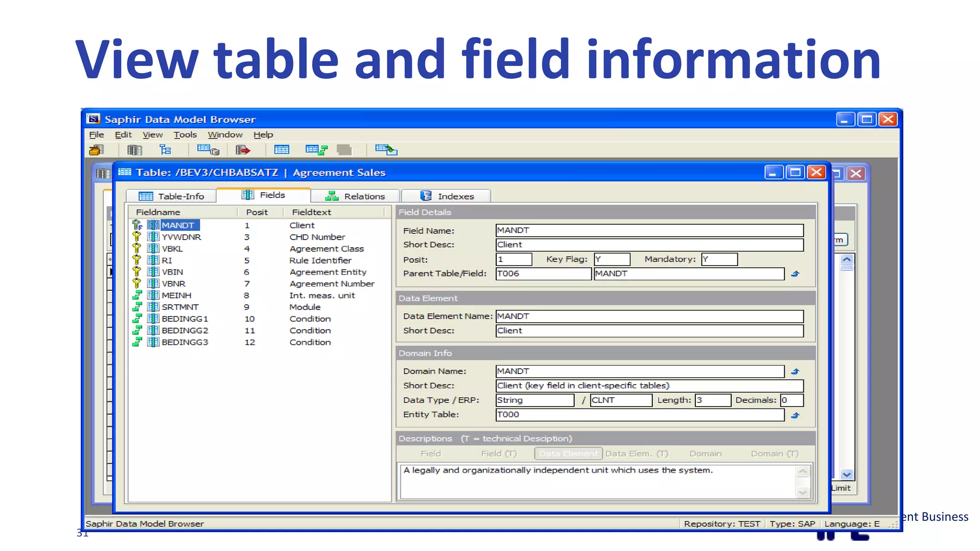This screenshot has height=551, width=980.
Task: Click the Parent Field MANDT box
Action: point(689,274)
